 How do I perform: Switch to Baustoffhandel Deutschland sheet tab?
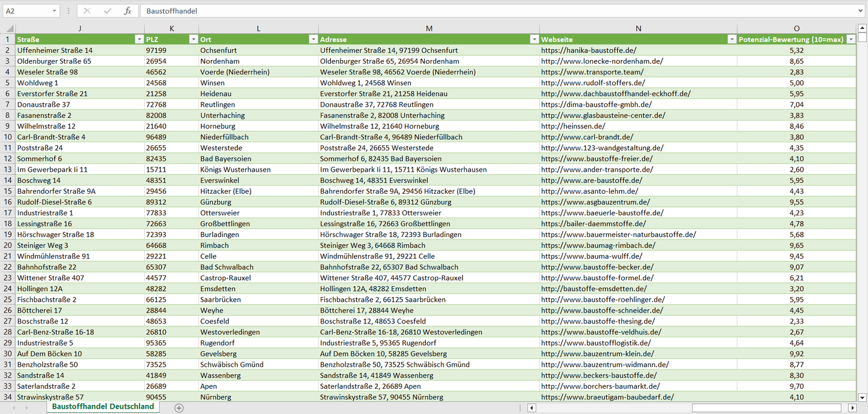[x=103, y=407]
